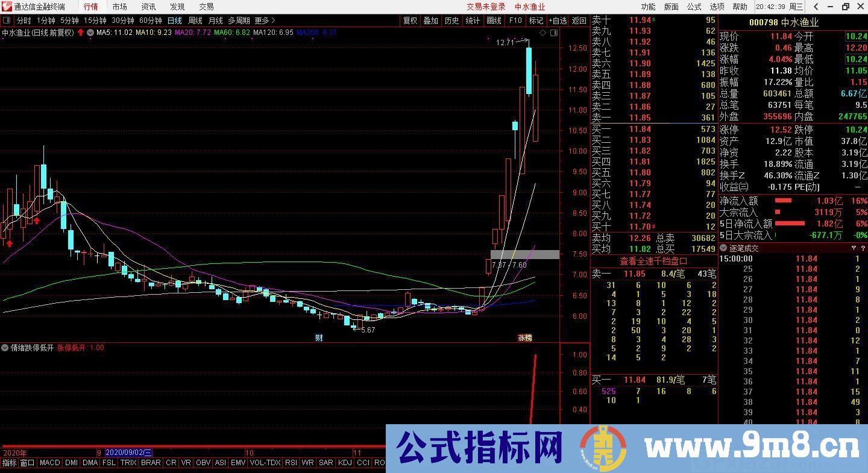Click the 涨榜 marker below the chart
The image size is (868, 473).
525,338
